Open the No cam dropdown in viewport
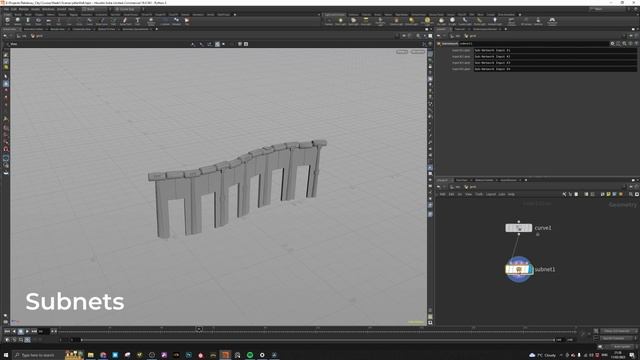Viewport: 640px width, 360px height. [418, 52]
